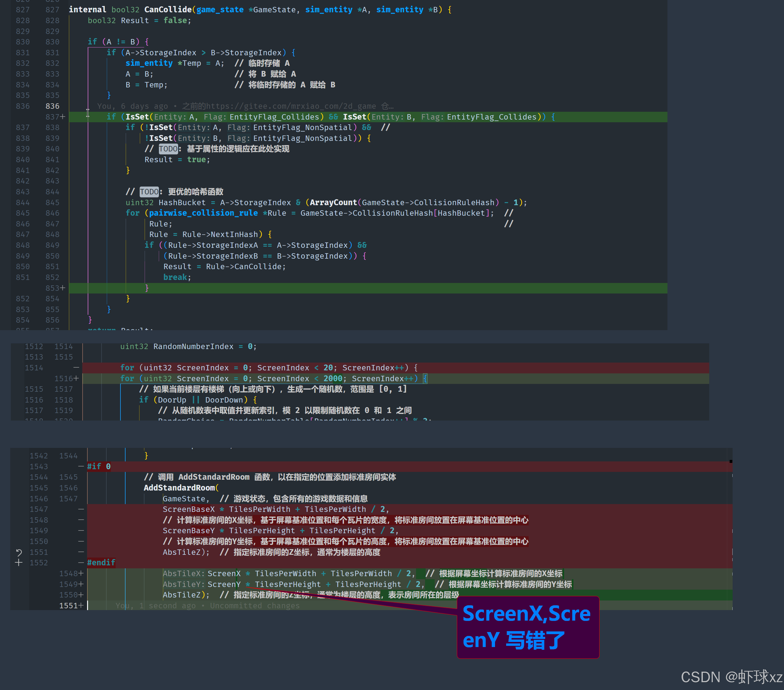Click the 'AddStandardRoom(' call
Screen dimensions: 784x690
pos(181,488)
